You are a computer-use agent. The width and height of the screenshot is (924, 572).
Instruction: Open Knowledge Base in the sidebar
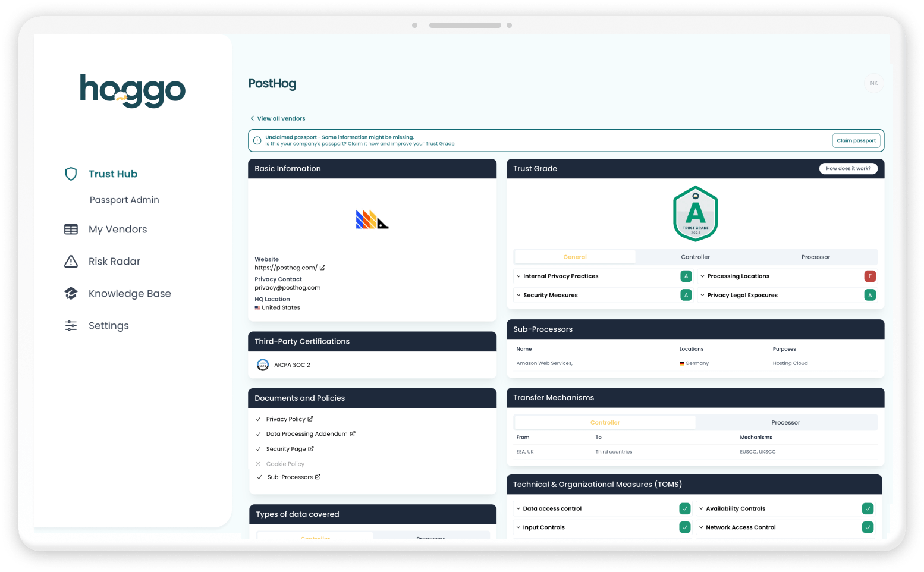click(x=130, y=294)
